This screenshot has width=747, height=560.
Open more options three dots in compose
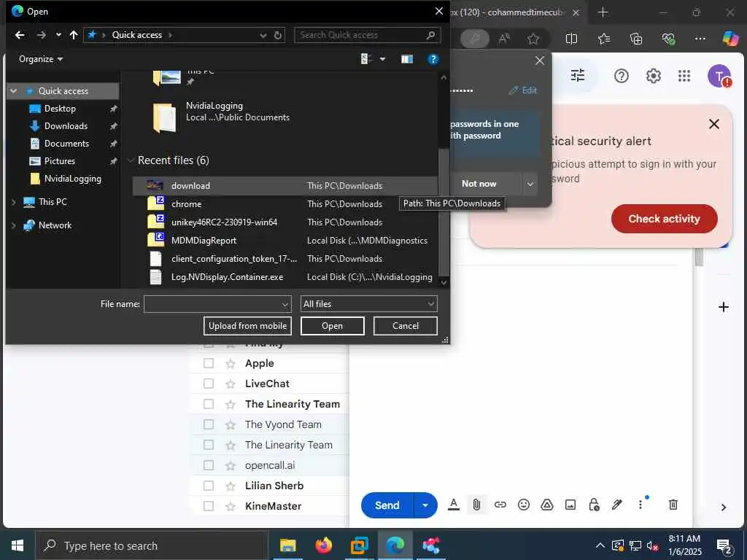[640, 505]
